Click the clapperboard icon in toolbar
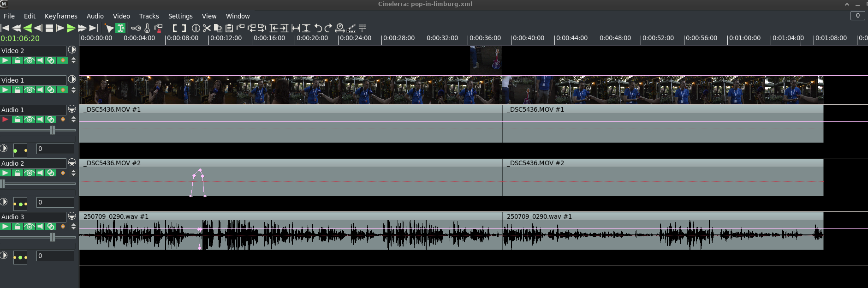Image resolution: width=868 pixels, height=288 pixels. click(x=351, y=28)
